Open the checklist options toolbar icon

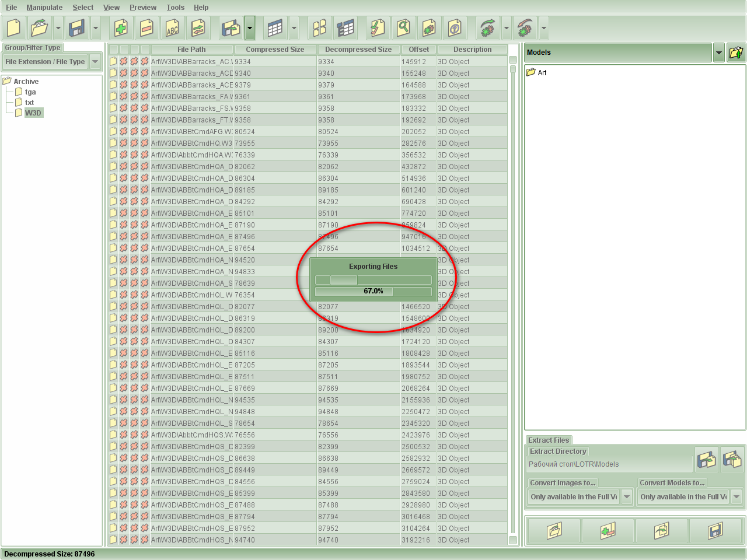tap(378, 27)
